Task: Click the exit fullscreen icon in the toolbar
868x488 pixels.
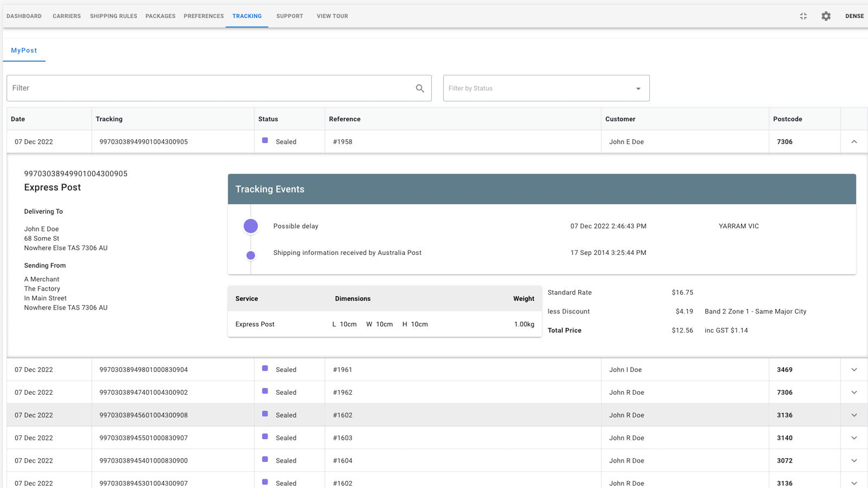Action: click(x=803, y=16)
